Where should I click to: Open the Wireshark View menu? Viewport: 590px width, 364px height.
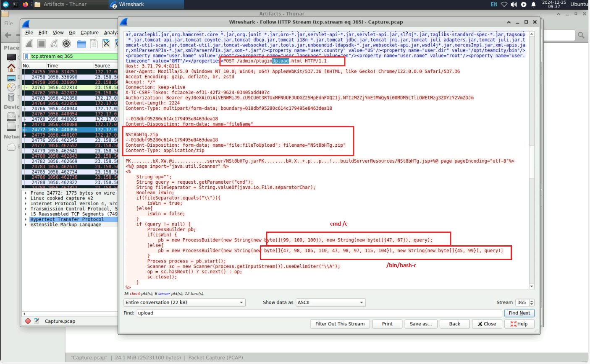58,33
